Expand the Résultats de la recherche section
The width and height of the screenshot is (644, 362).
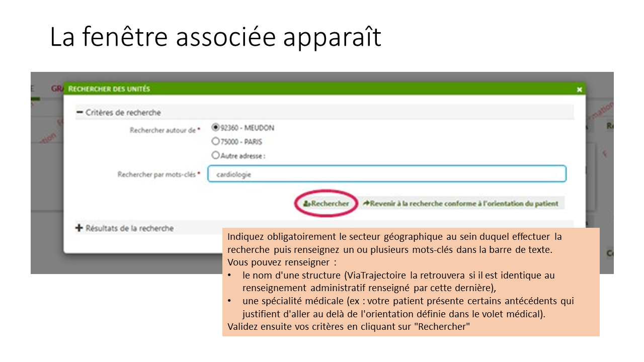tap(129, 228)
